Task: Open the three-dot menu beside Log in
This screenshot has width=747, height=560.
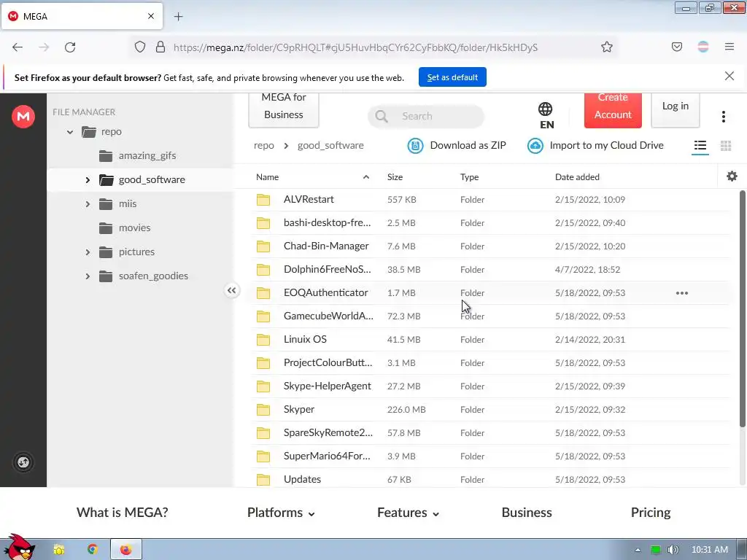Action: pyautogui.click(x=723, y=117)
